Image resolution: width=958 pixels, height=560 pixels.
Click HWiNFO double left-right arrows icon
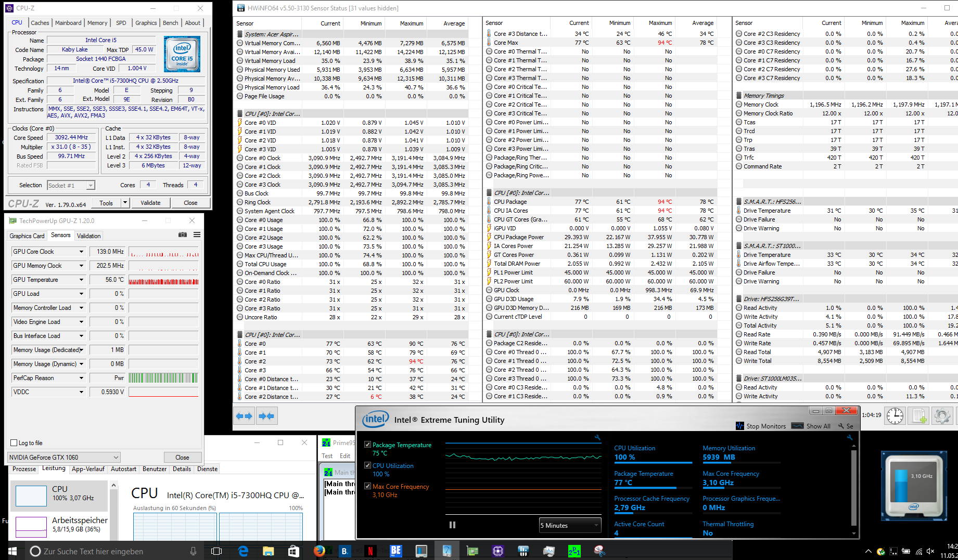(x=244, y=416)
